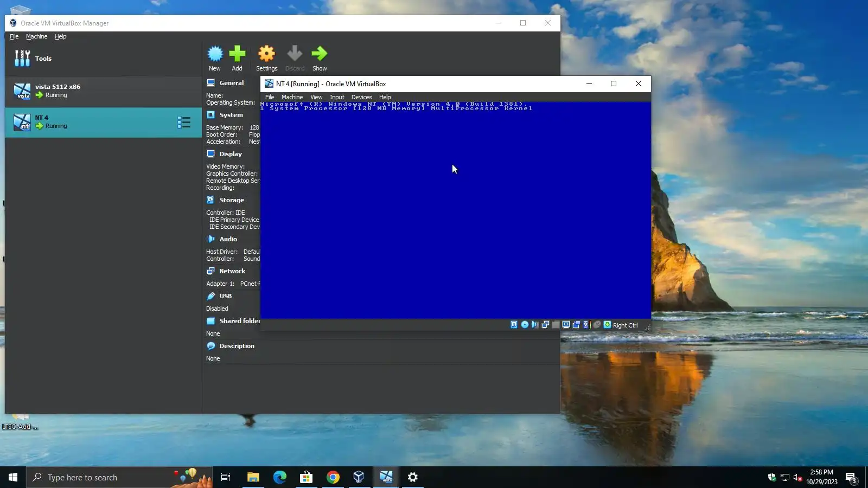Screen dimensions: 868x488
Task: Switch to VirtualBox Manager cube taskbar icon
Action: (x=359, y=477)
